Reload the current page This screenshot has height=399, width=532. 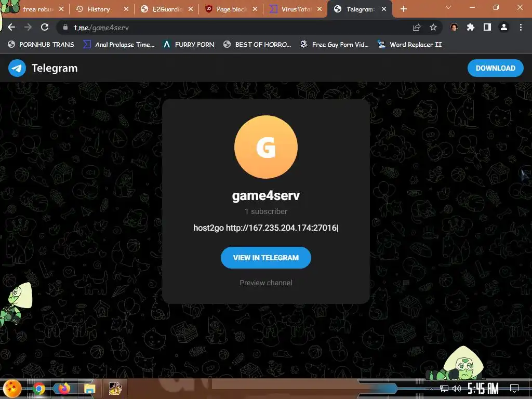[45, 27]
